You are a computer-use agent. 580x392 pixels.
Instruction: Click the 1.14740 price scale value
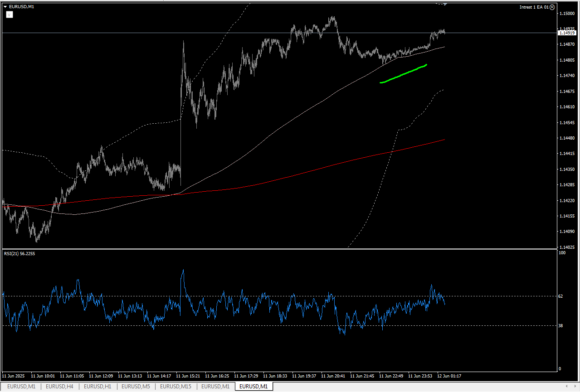click(x=567, y=76)
